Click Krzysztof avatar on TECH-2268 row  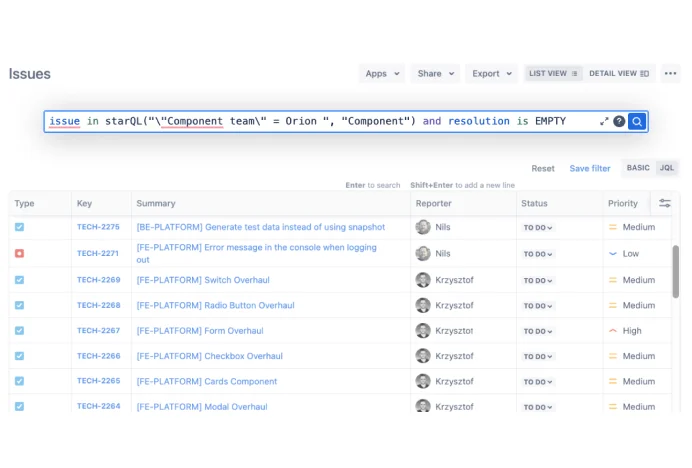(423, 305)
